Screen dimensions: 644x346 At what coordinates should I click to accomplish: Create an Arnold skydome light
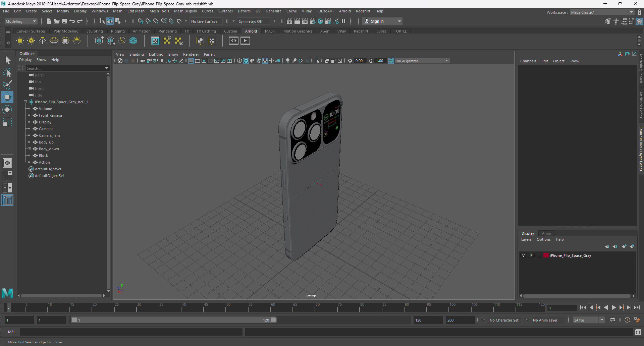tap(54, 41)
